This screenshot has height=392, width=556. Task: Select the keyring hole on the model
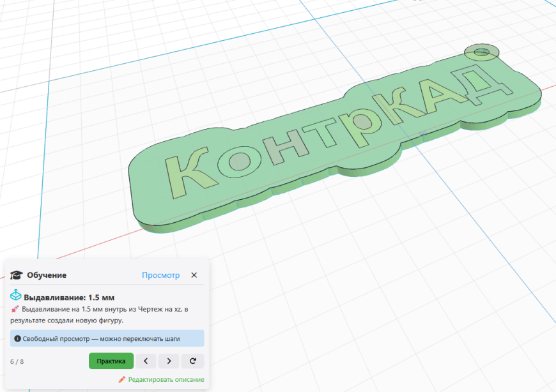481,52
